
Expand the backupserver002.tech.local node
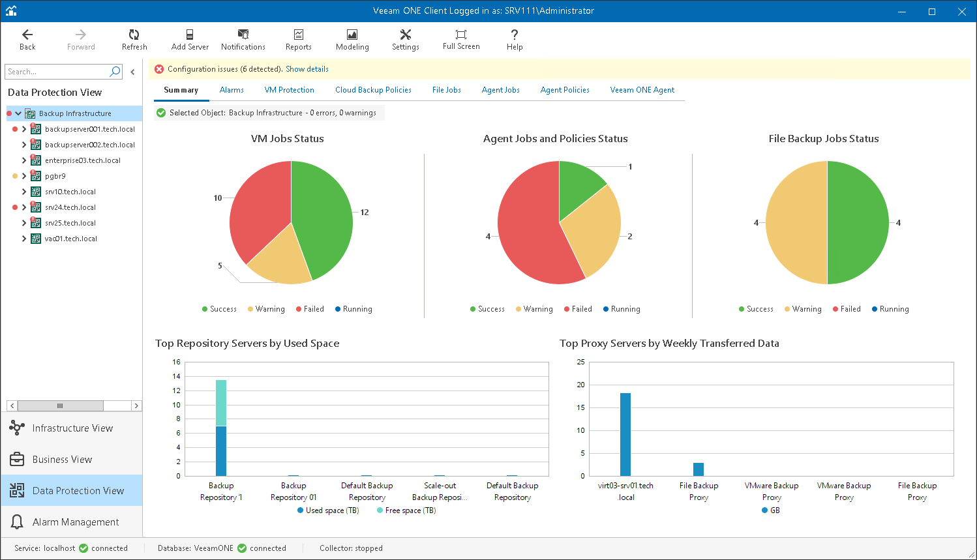[24, 145]
